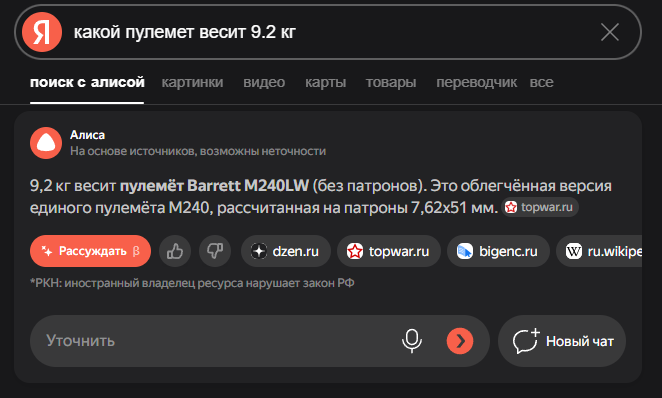Viewport: 662px width, 398px height.
Task: Open the bigenc.ru source chip
Action: pyautogui.click(x=498, y=251)
